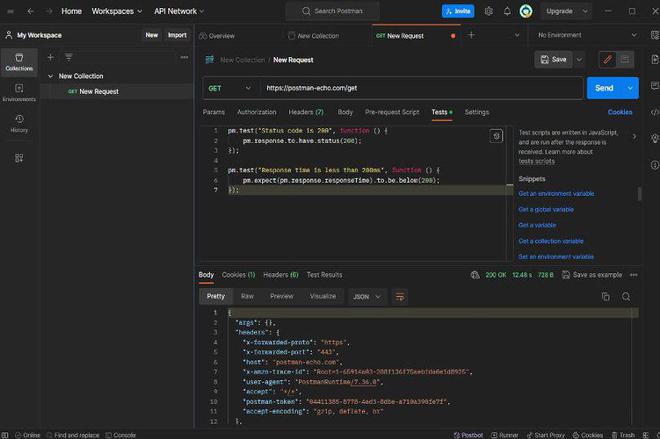660x439 pixels.
Task: Click the 'Get a global variable' snippet
Action: tap(546, 209)
